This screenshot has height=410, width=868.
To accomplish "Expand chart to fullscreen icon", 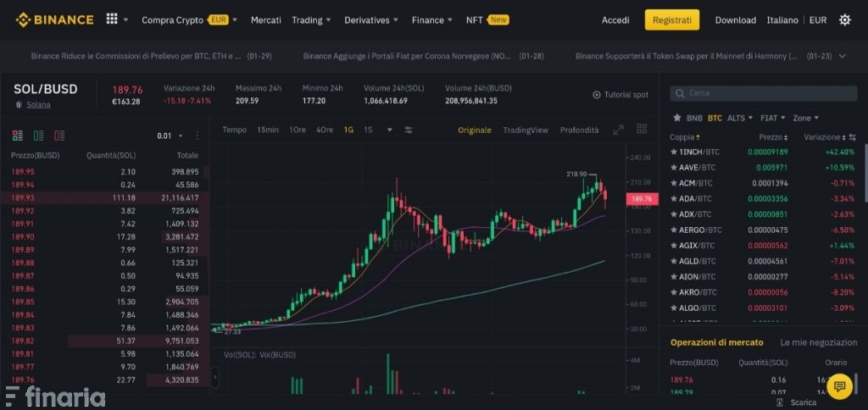I will pyautogui.click(x=618, y=130).
